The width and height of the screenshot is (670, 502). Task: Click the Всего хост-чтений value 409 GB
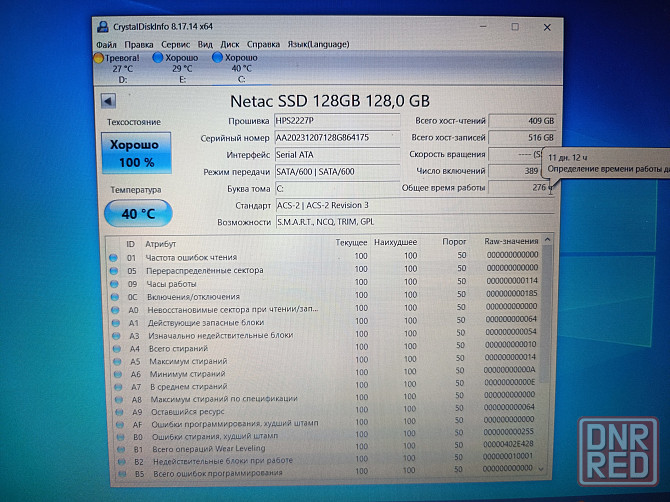(522, 121)
